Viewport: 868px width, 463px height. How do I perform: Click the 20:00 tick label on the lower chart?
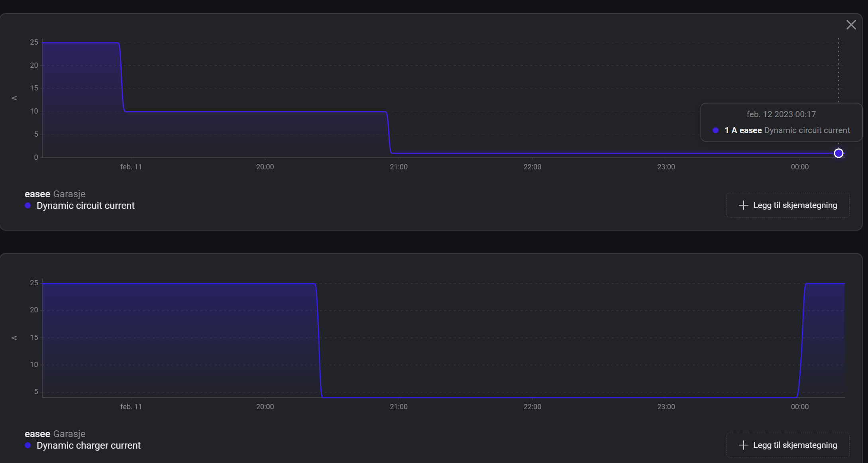click(265, 407)
